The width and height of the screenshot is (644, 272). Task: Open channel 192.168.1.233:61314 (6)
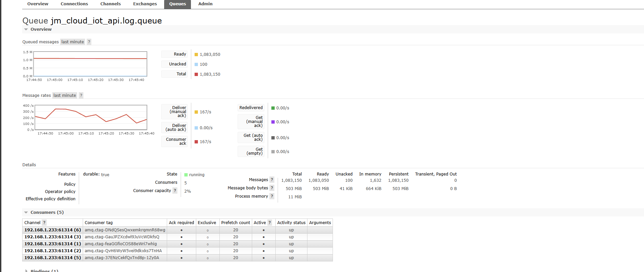pyautogui.click(x=53, y=230)
